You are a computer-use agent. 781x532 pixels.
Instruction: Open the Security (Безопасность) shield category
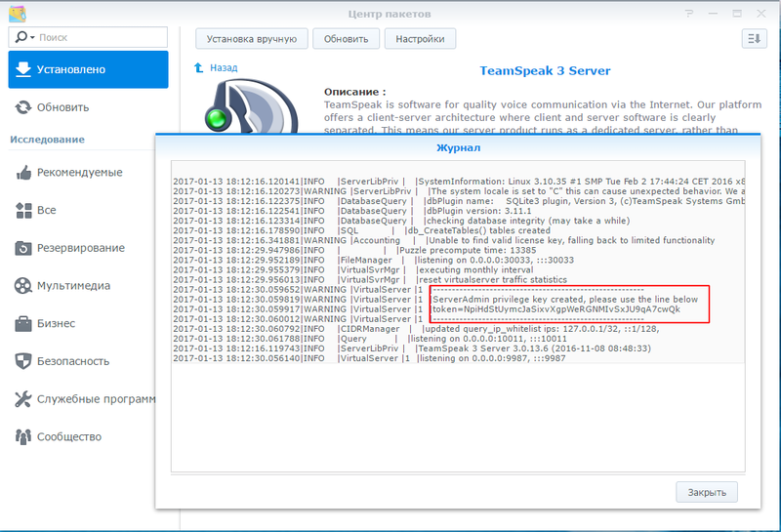coord(23,361)
